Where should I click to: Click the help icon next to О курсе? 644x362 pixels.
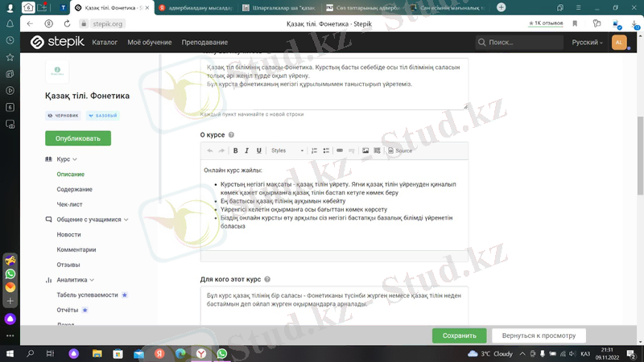tap(231, 134)
